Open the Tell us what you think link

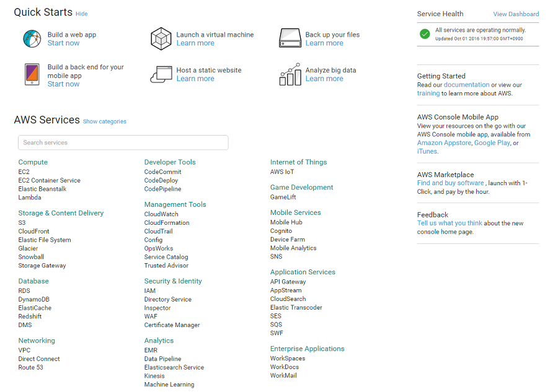[449, 223]
